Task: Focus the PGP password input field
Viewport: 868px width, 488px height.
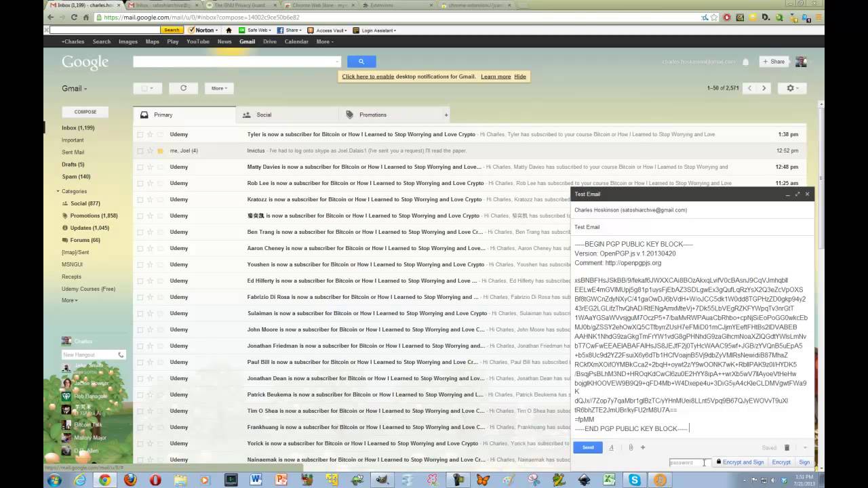Action: [x=688, y=462]
